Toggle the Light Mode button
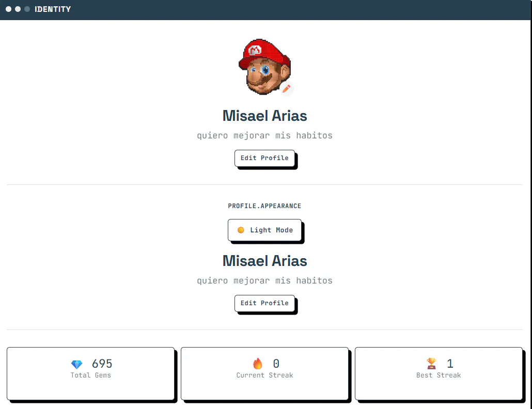532x409 pixels. 264,230
